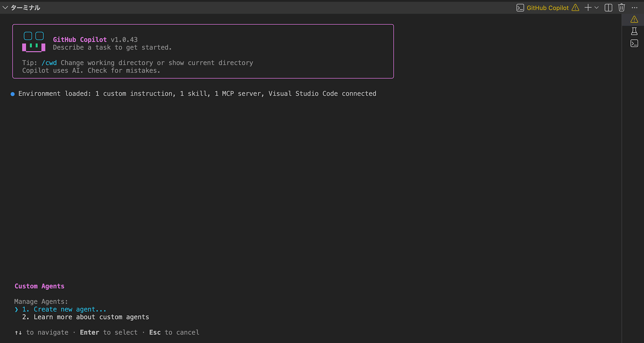Choose "2. Learn more about custom agents"
The width and height of the screenshot is (644, 343).
(x=85, y=317)
